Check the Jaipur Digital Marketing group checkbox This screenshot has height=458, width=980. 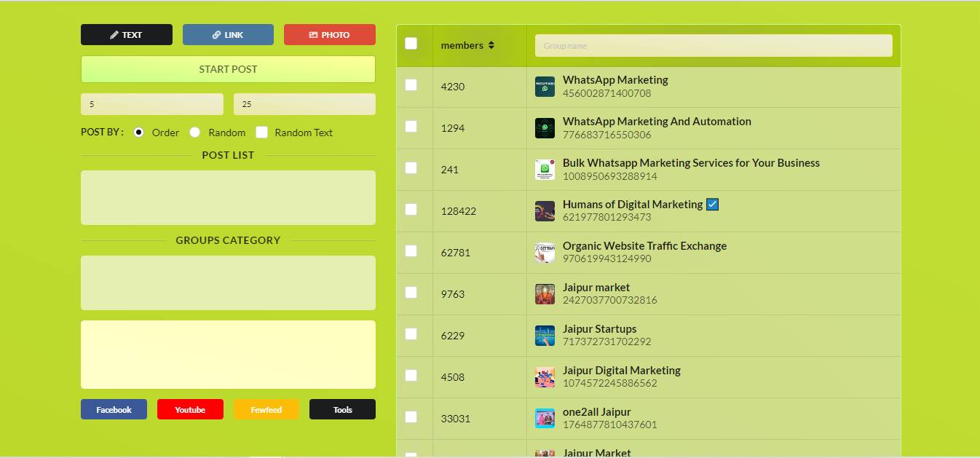[x=411, y=375]
